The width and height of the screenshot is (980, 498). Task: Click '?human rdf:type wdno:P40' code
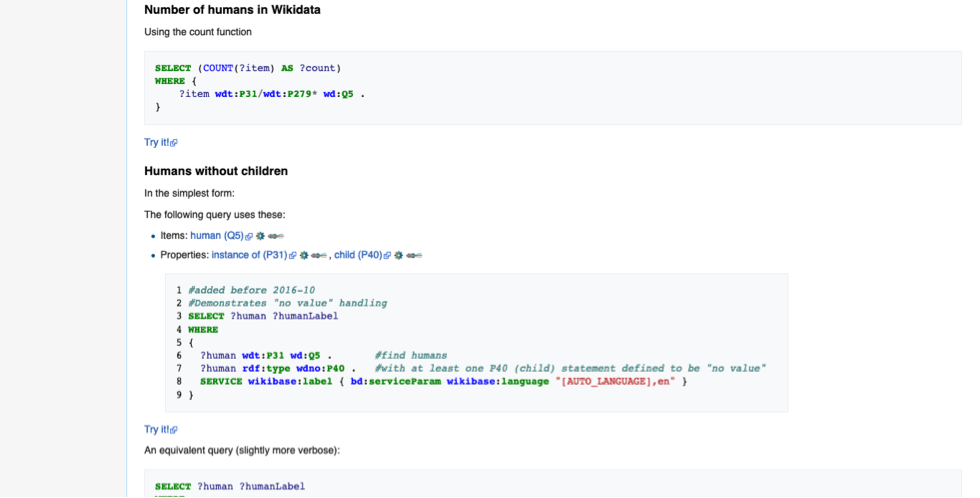[x=272, y=369]
